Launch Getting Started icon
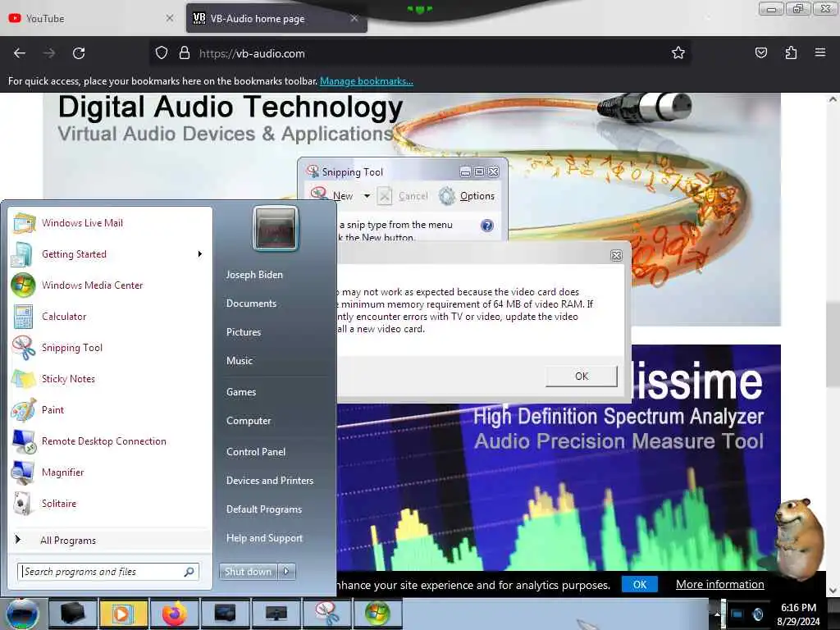This screenshot has height=630, width=840. pyautogui.click(x=24, y=254)
